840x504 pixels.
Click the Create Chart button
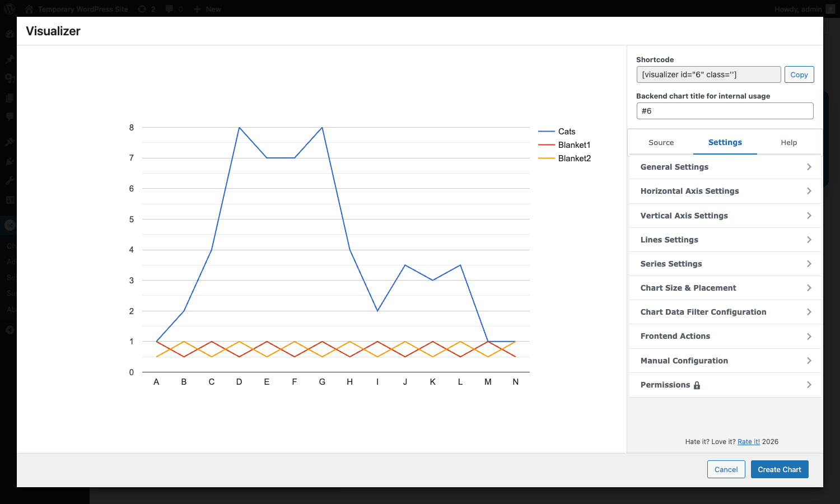click(x=780, y=469)
